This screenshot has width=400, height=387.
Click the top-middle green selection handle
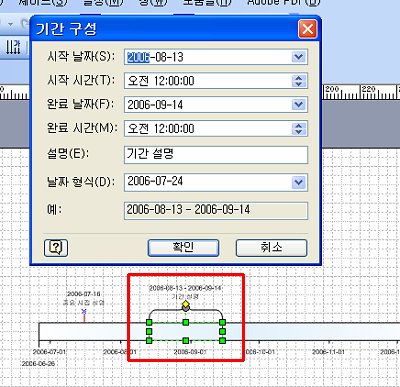pos(186,322)
